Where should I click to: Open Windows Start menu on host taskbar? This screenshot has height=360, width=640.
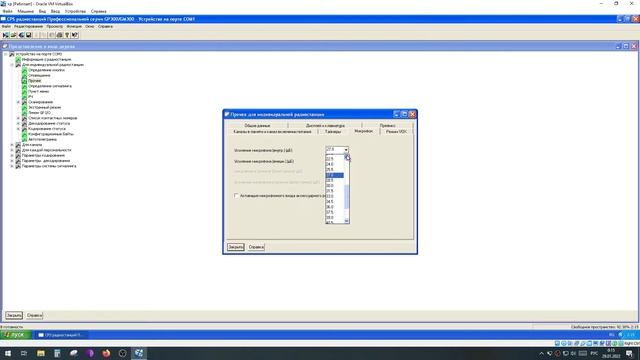pos(8,353)
